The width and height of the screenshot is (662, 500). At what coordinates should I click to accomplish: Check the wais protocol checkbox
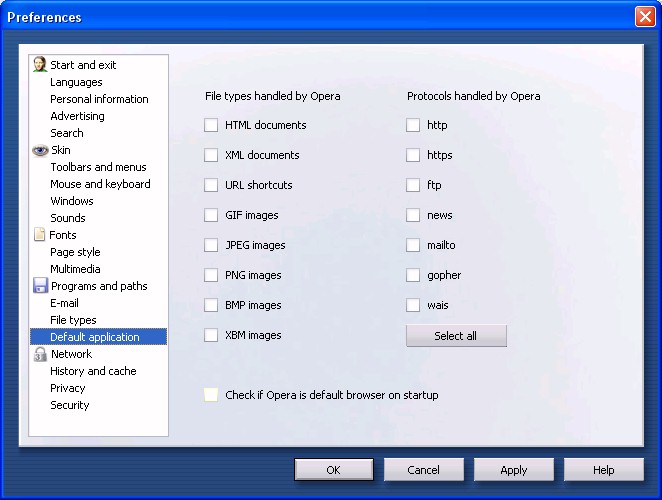[x=413, y=305]
